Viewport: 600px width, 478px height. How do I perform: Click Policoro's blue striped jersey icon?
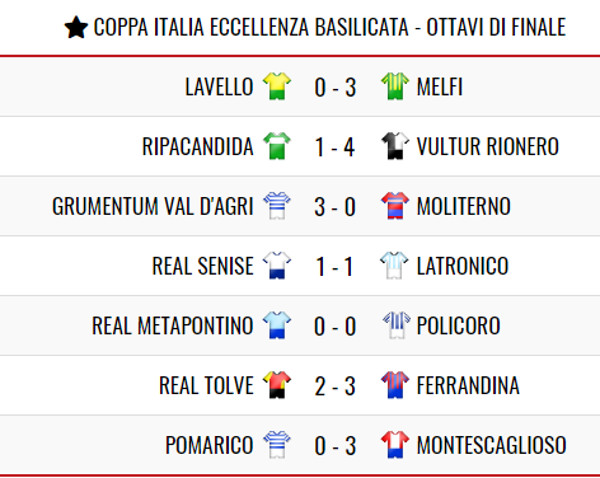pyautogui.click(x=396, y=325)
